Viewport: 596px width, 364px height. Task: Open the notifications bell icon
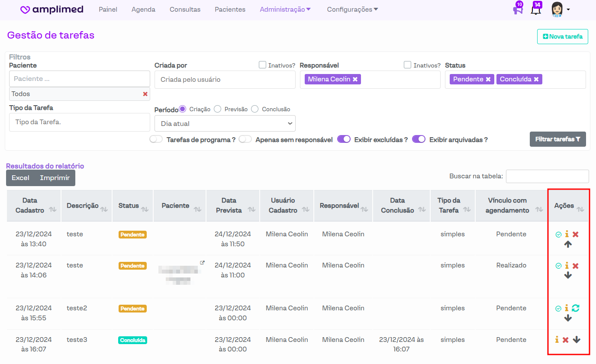pyautogui.click(x=536, y=10)
